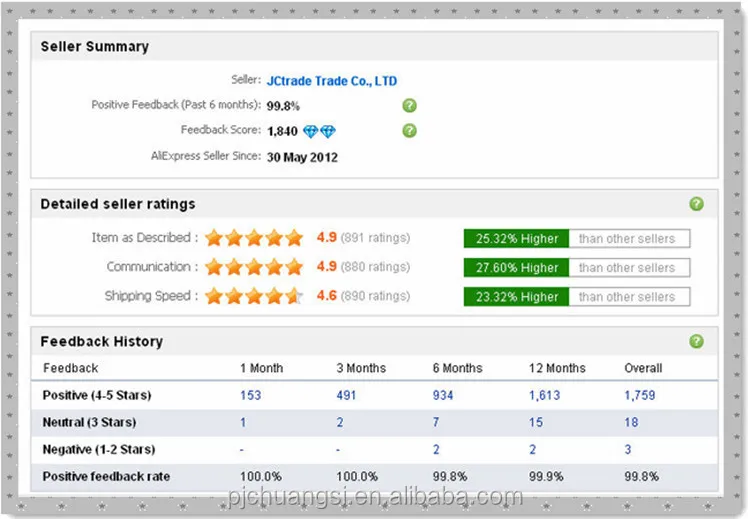Click help icon in Detailed seller ratings header
The height and width of the screenshot is (519, 748).
[696, 204]
